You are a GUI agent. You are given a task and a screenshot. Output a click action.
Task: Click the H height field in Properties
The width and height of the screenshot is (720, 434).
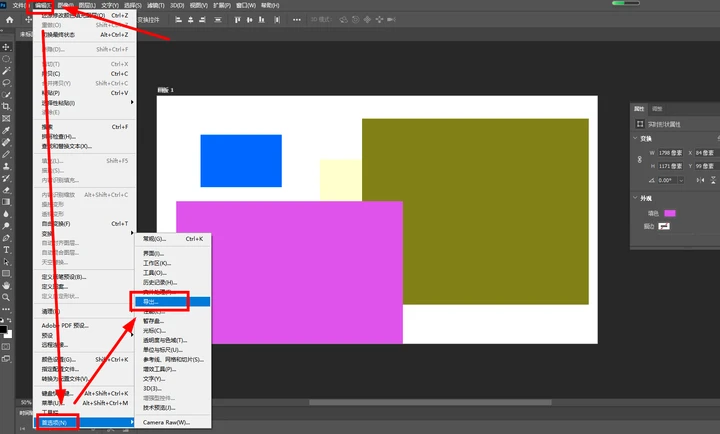670,166
